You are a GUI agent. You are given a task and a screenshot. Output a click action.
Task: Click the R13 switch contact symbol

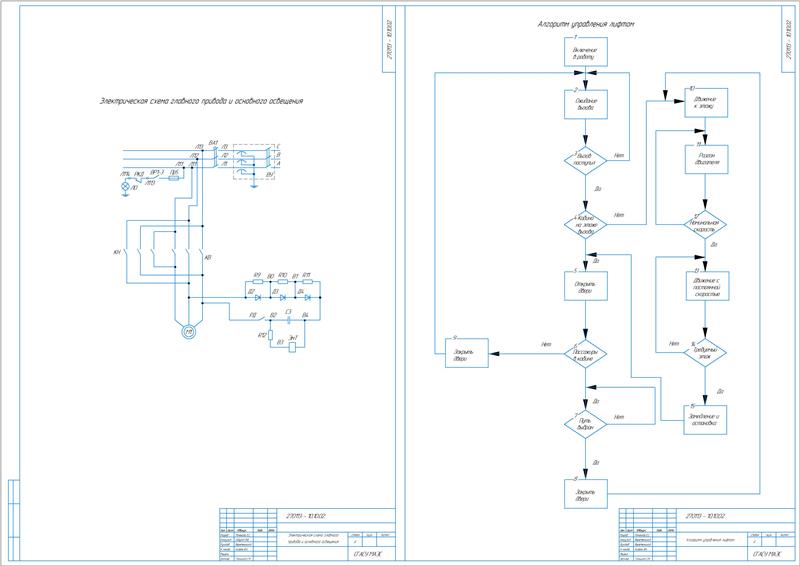click(x=264, y=319)
